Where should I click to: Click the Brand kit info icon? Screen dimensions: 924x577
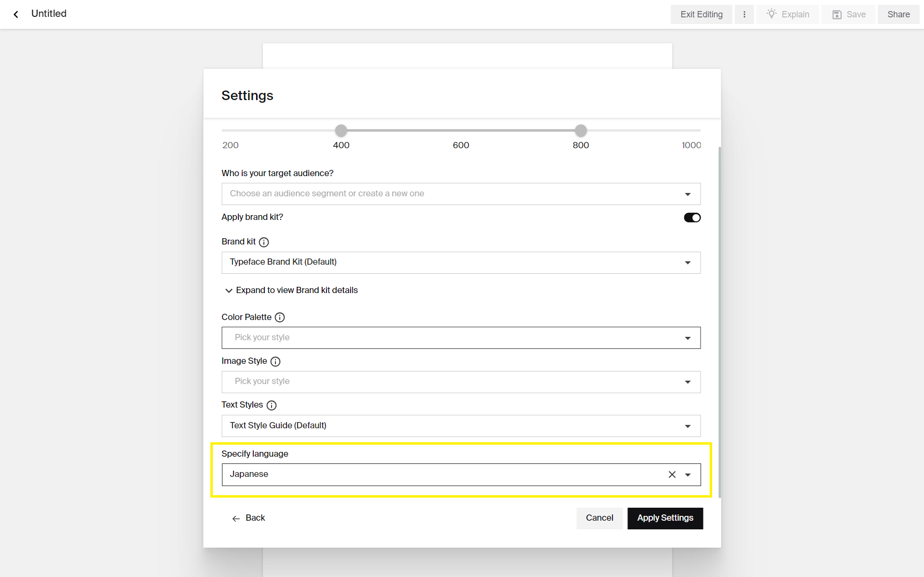click(264, 242)
